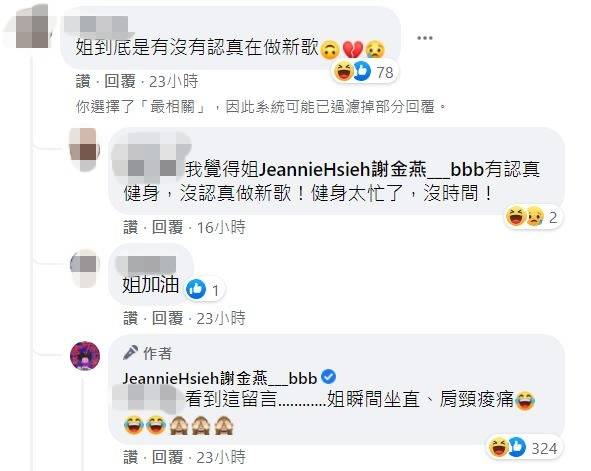
Task: Open the laughing and crying reactions with count 2
Action: [533, 217]
